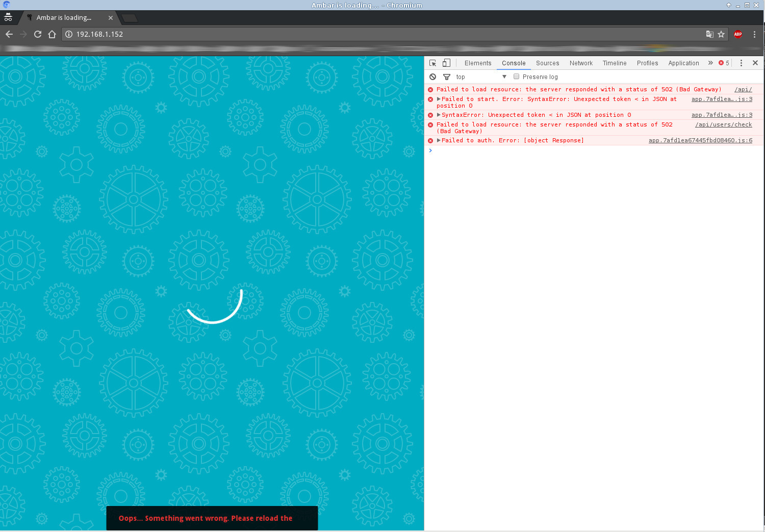
Task: Switch to the Sources tab
Action: tap(547, 63)
